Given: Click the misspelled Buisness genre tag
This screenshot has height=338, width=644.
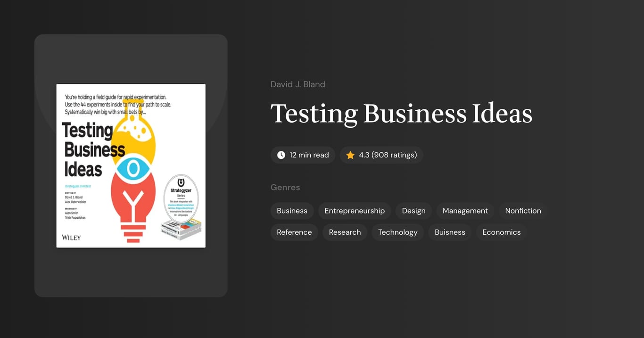Looking at the screenshot, I should 450,232.
